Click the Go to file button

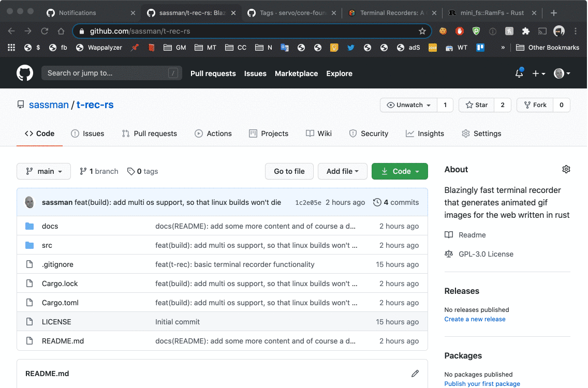click(289, 171)
